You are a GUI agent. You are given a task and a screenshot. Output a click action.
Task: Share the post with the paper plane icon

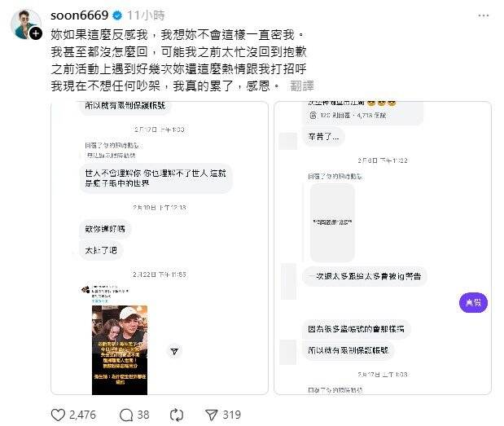coord(212,415)
